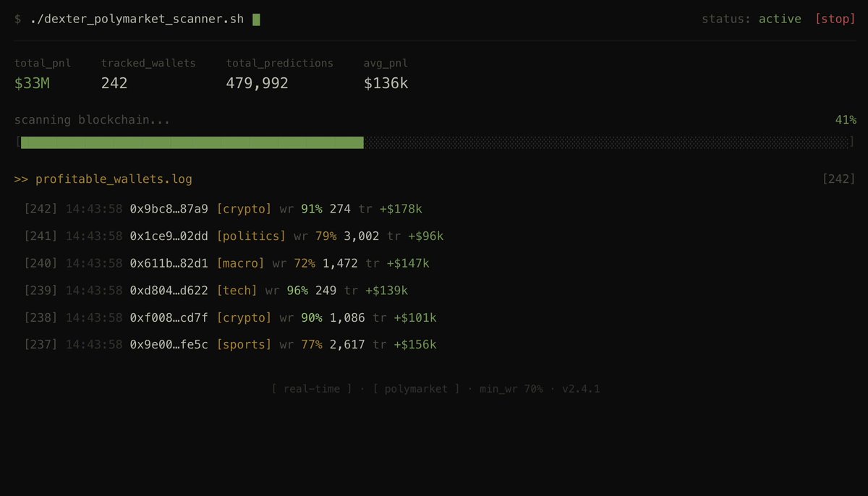The height and width of the screenshot is (496, 868).
Task: Open wallet address 0xd804…d622
Action: click(x=169, y=291)
